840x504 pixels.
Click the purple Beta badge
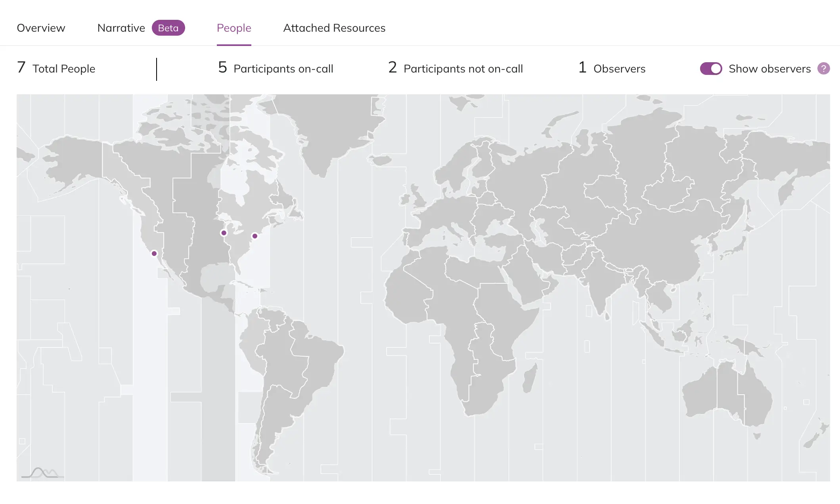[168, 28]
